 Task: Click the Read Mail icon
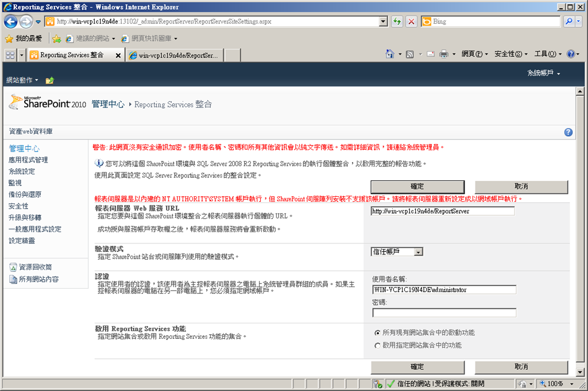click(x=431, y=55)
